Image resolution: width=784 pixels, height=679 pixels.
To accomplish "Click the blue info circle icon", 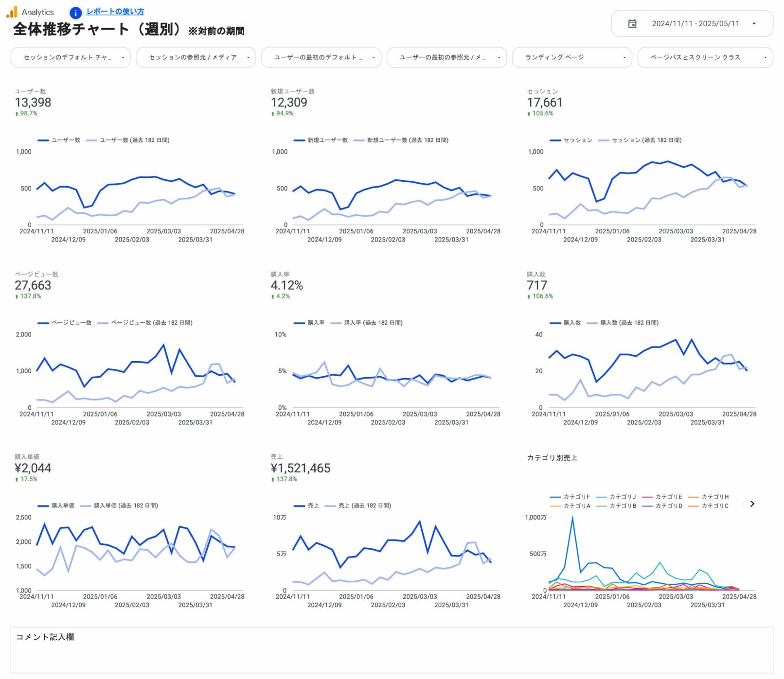I will coord(75,13).
